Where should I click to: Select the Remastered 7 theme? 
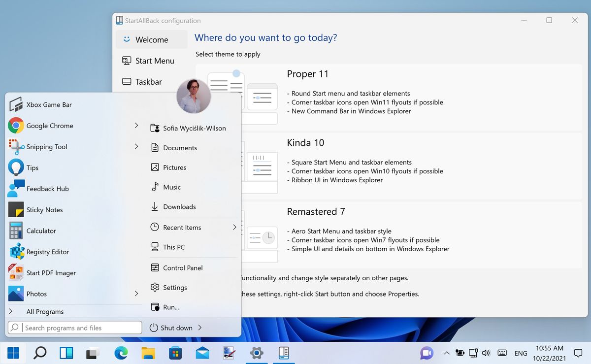point(316,211)
